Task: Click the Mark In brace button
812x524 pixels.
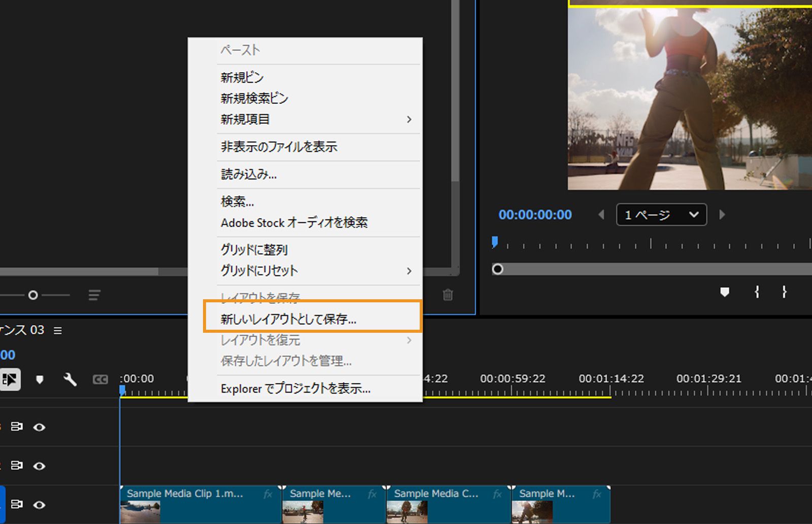Action: 757,292
